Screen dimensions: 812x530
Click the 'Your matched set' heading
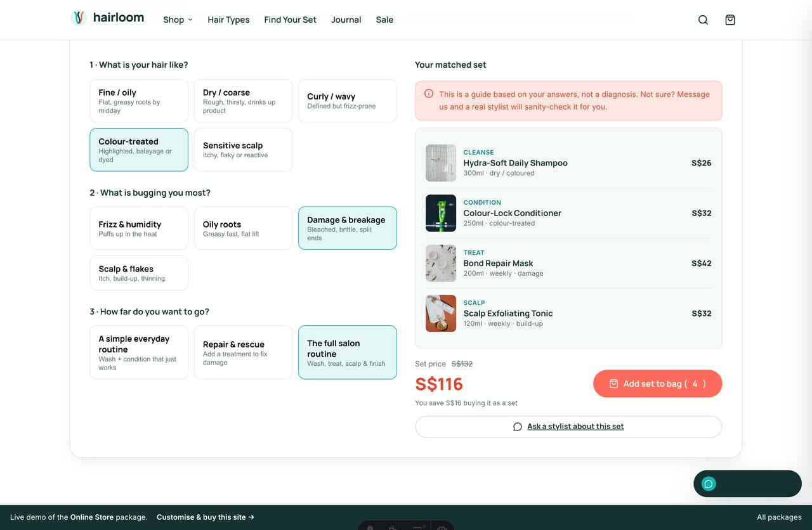[x=450, y=65]
